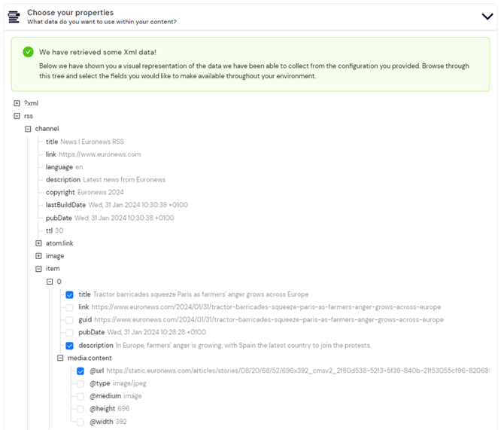Tick the @type image/jpeg checkbox
Screen dimensions: 504x430
coord(80,383)
